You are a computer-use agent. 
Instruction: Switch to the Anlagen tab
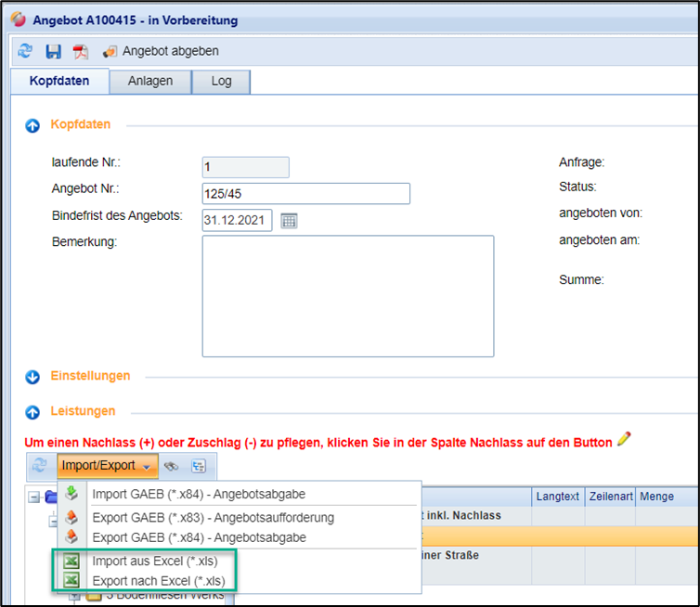pos(149,81)
